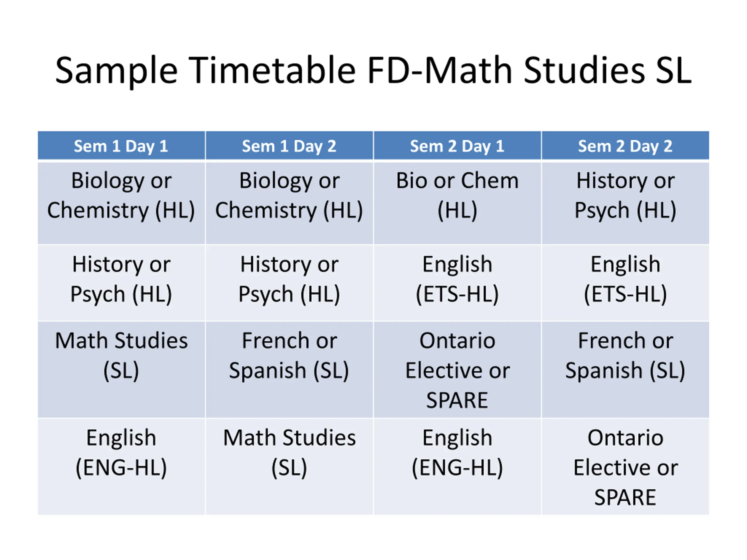Select the Sem 2 Day 1 column header
The width and height of the screenshot is (747, 560).
coord(457,146)
